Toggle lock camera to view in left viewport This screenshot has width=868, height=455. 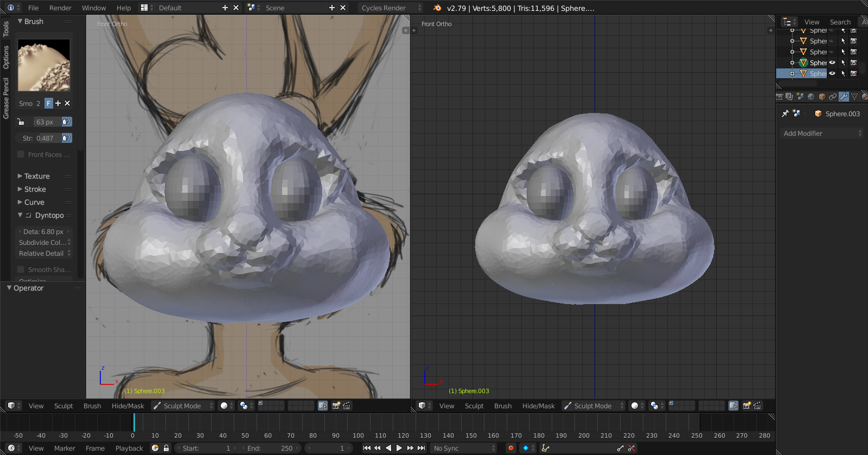point(323,406)
